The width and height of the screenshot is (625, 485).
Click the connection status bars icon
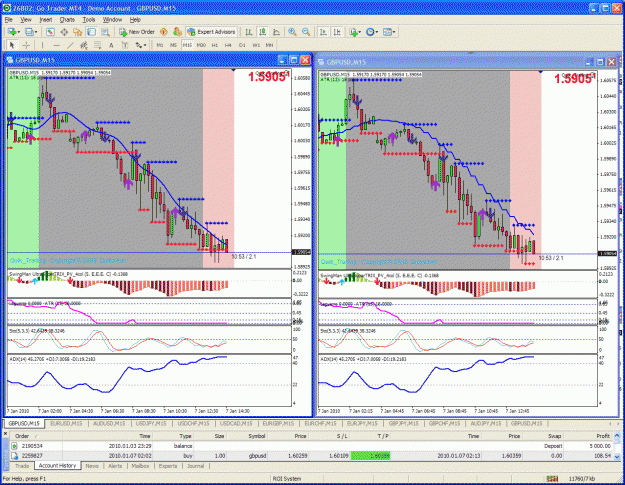pyautogui.click(x=552, y=479)
